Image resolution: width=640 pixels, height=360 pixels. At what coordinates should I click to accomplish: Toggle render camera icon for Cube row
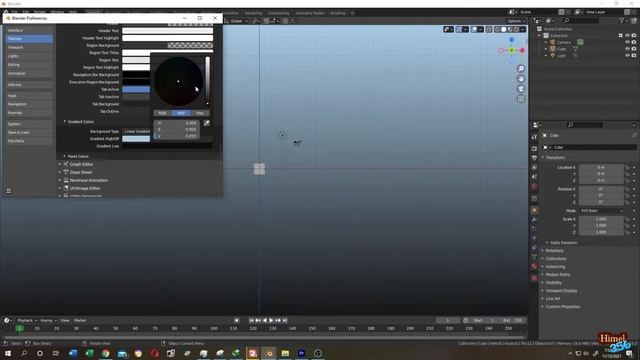634,49
